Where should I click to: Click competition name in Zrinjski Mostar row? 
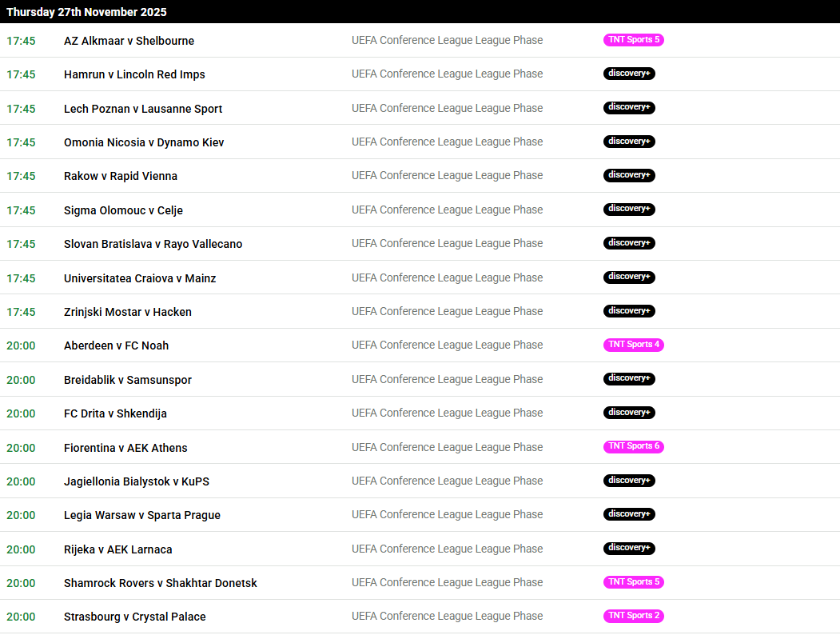pos(448,312)
